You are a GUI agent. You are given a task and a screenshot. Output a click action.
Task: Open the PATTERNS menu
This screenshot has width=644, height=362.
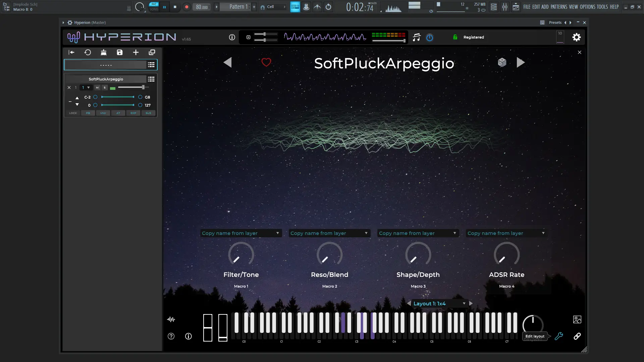point(559,7)
